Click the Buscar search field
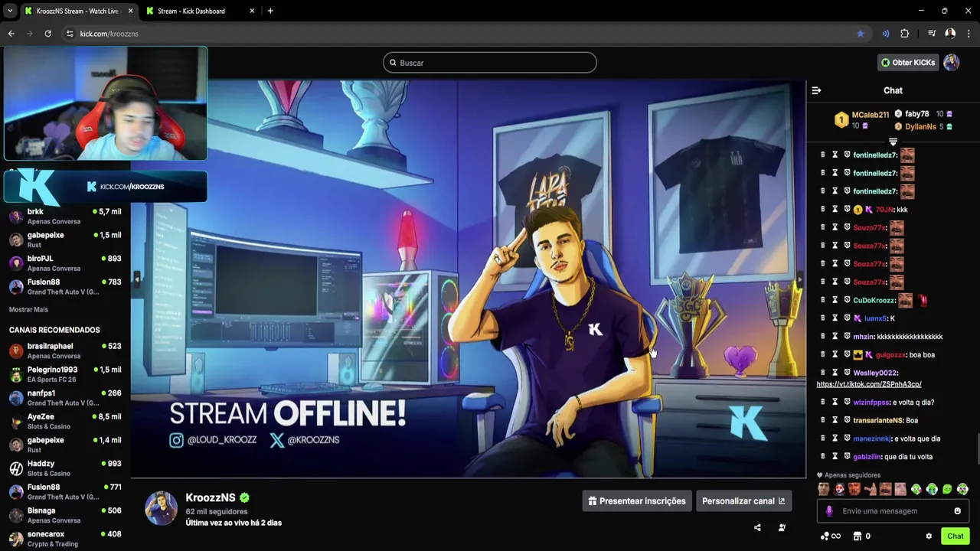Viewport: 980px width, 551px height. pyautogui.click(x=490, y=63)
